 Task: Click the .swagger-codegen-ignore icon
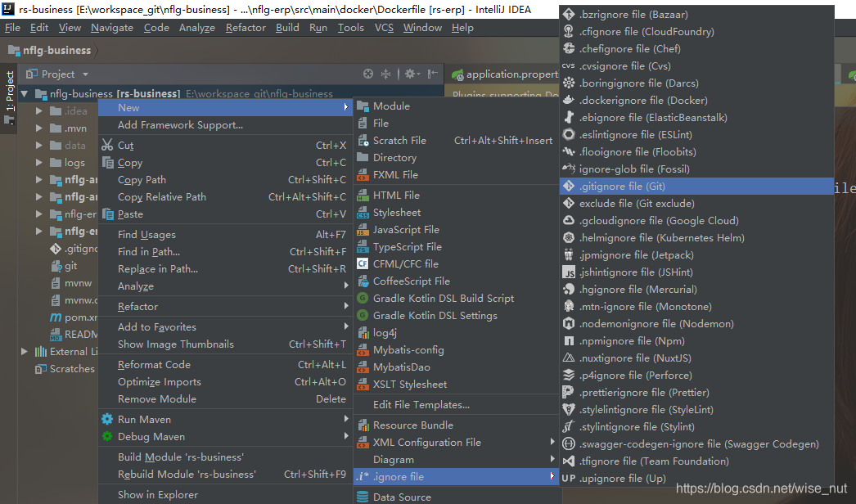569,444
